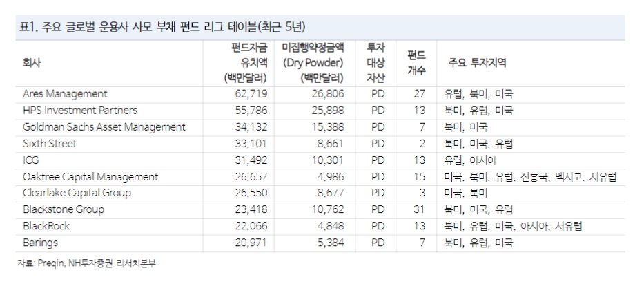Click dry powder value 4,986

point(331,177)
